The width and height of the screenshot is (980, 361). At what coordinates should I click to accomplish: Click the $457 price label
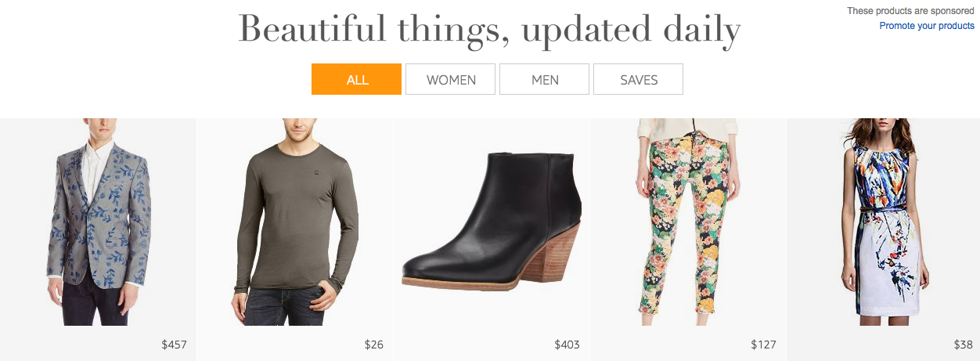point(174,345)
